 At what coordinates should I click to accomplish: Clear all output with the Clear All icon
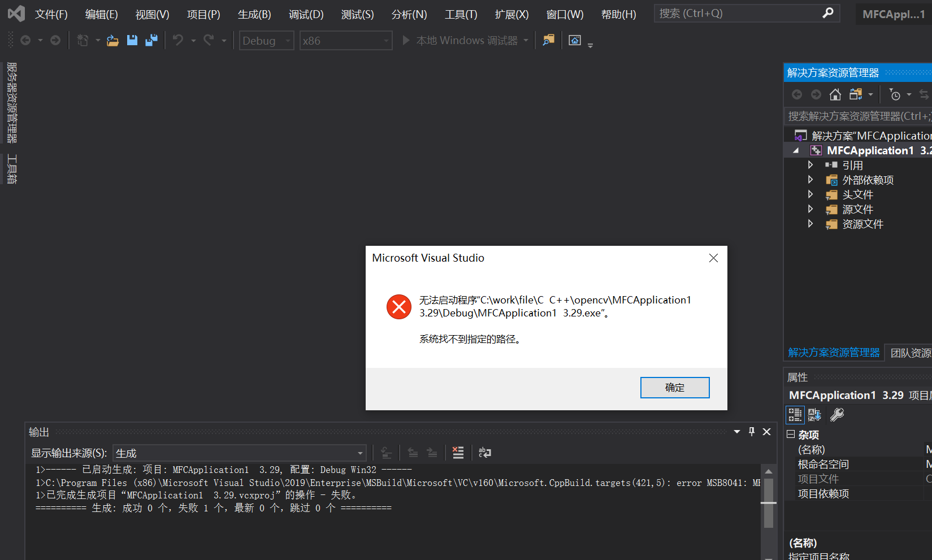458,452
